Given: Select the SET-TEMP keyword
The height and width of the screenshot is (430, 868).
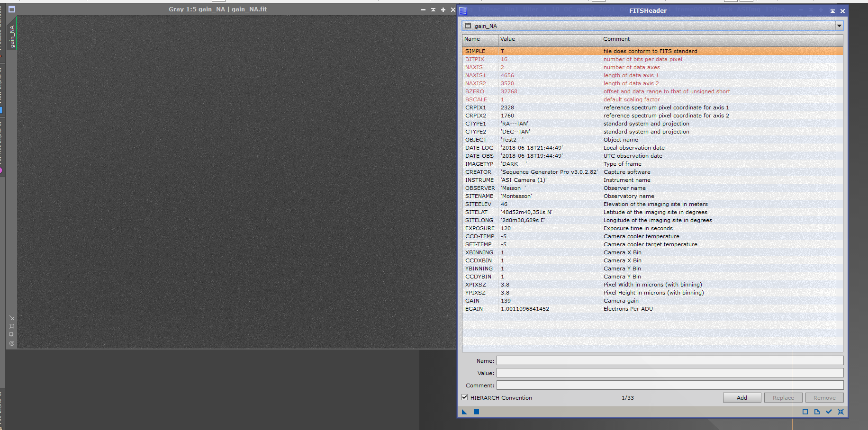Looking at the screenshot, I should coord(479,244).
